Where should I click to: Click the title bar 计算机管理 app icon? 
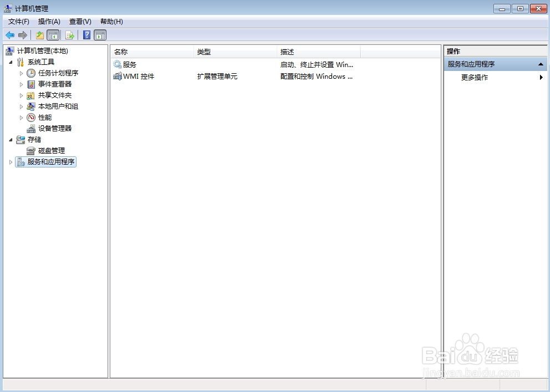8,8
